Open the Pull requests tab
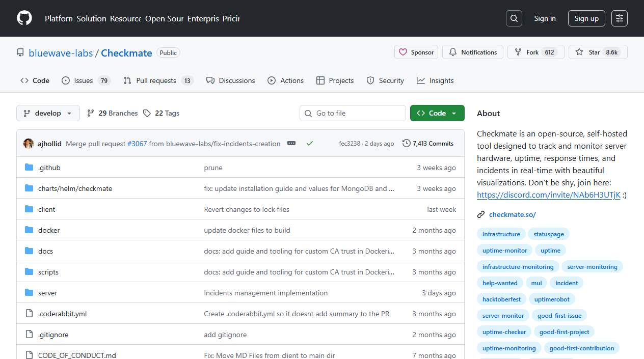This screenshot has width=644, height=359. (x=158, y=80)
